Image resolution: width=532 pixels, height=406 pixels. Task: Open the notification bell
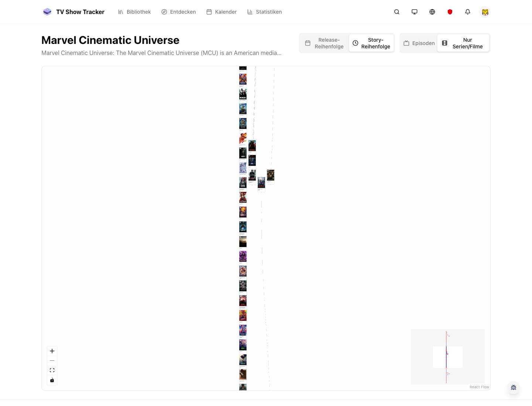(x=468, y=12)
